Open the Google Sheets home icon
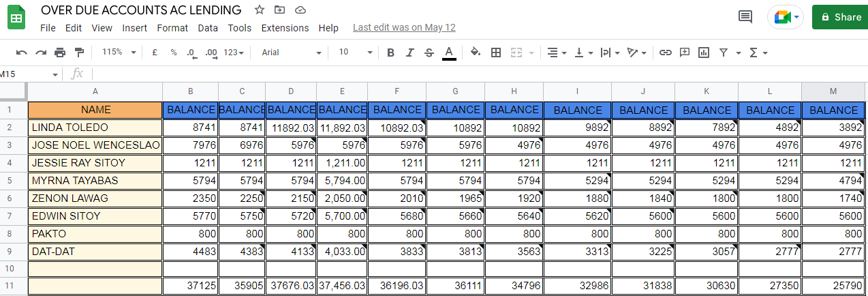The height and width of the screenshot is (296, 868). click(x=16, y=17)
